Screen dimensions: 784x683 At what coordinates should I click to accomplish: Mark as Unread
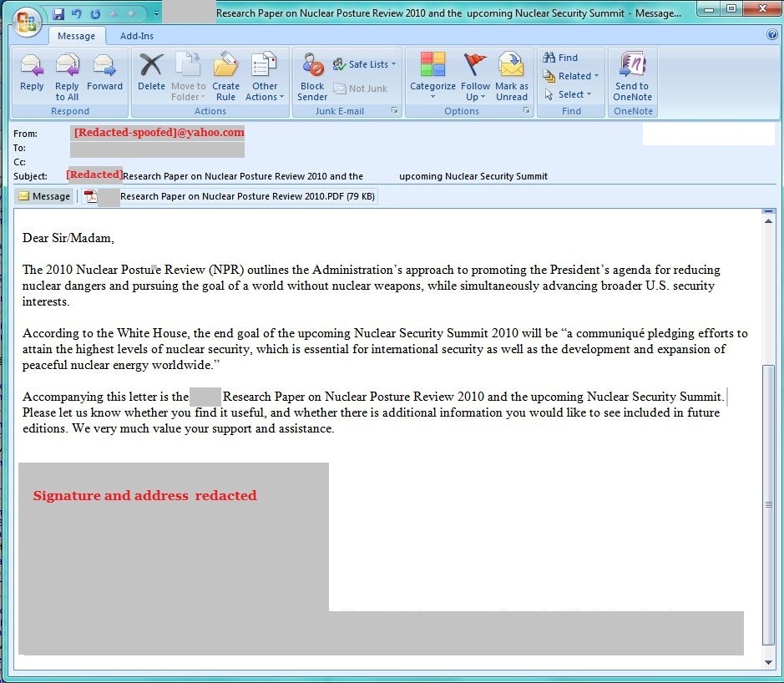coord(512,76)
